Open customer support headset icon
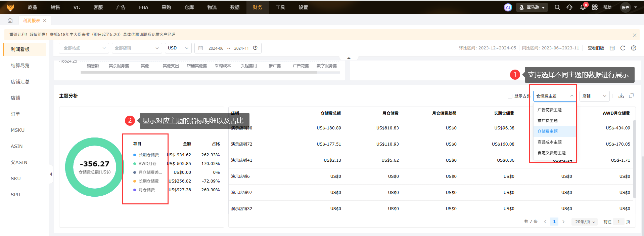The width and height of the screenshot is (644, 236). [x=569, y=7]
